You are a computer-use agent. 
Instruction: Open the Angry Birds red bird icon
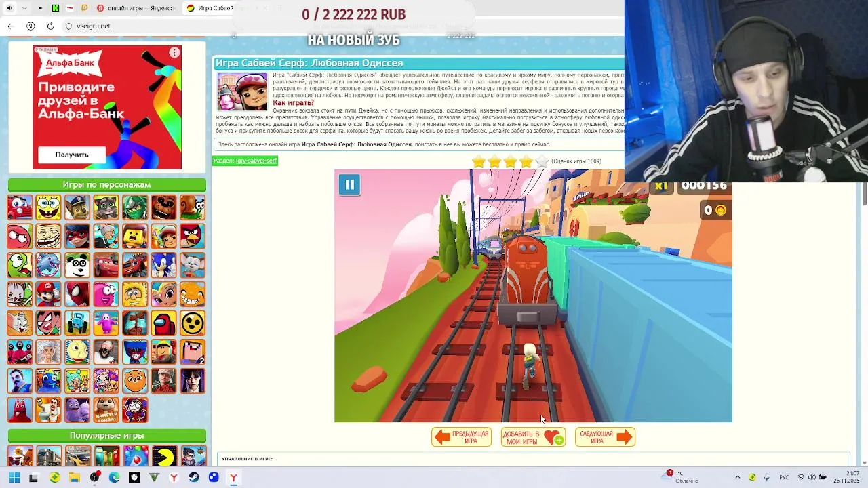[x=193, y=237]
